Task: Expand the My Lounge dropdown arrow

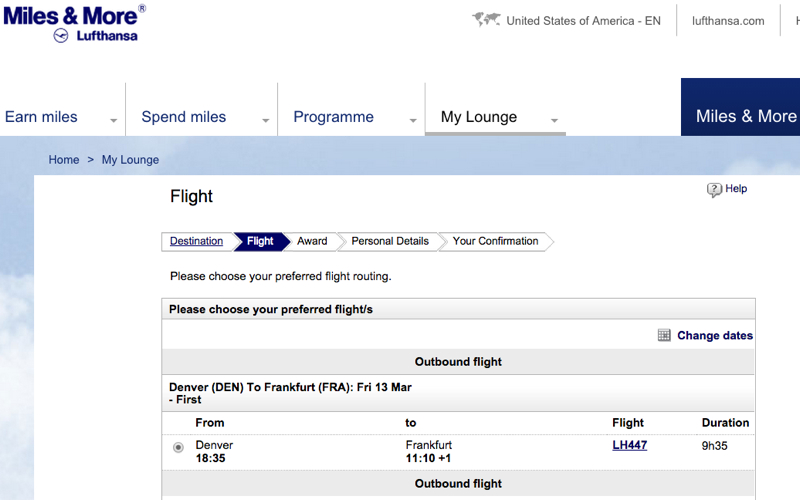Action: click(x=554, y=120)
